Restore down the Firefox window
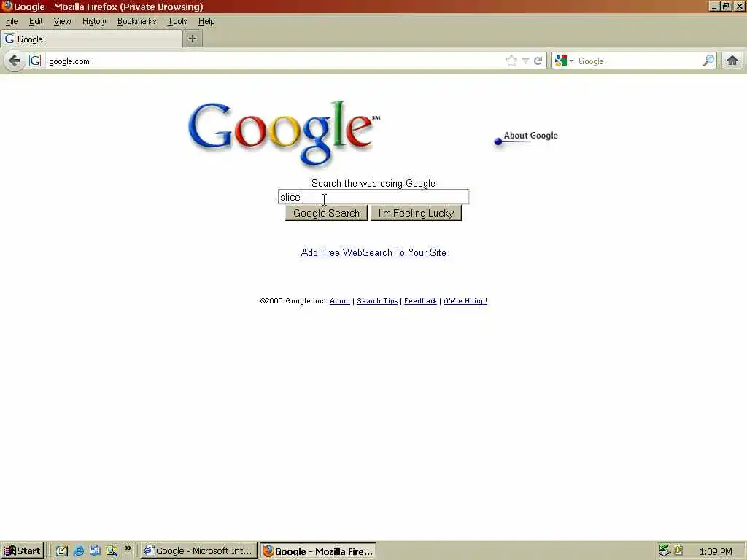Image resolution: width=747 pixels, height=560 pixels. coord(726,6)
